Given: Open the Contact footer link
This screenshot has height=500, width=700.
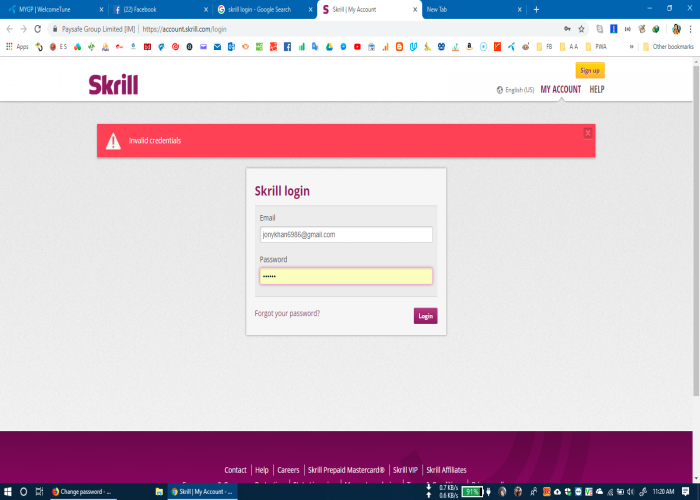Looking at the screenshot, I should [x=235, y=470].
